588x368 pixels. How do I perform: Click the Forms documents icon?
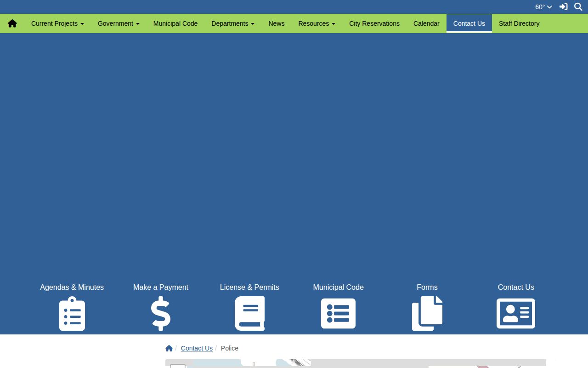[x=427, y=313]
